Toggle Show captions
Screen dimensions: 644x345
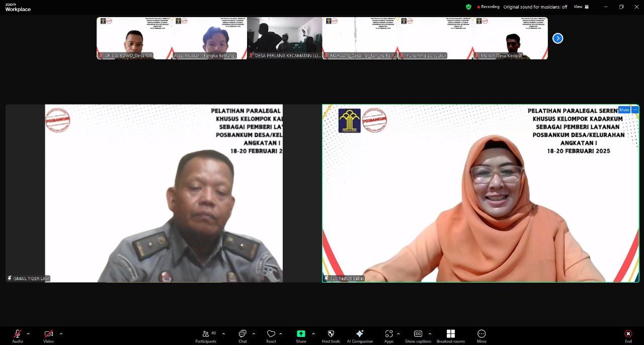click(418, 336)
